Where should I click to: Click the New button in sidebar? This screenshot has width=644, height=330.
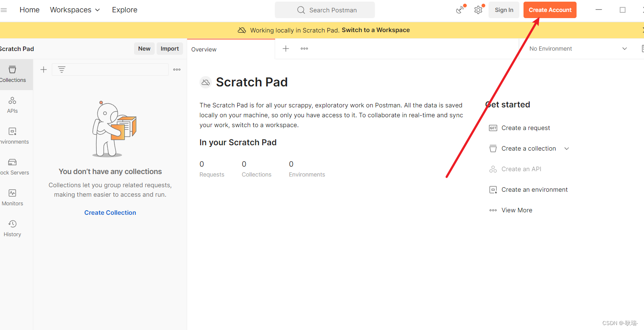click(x=144, y=49)
